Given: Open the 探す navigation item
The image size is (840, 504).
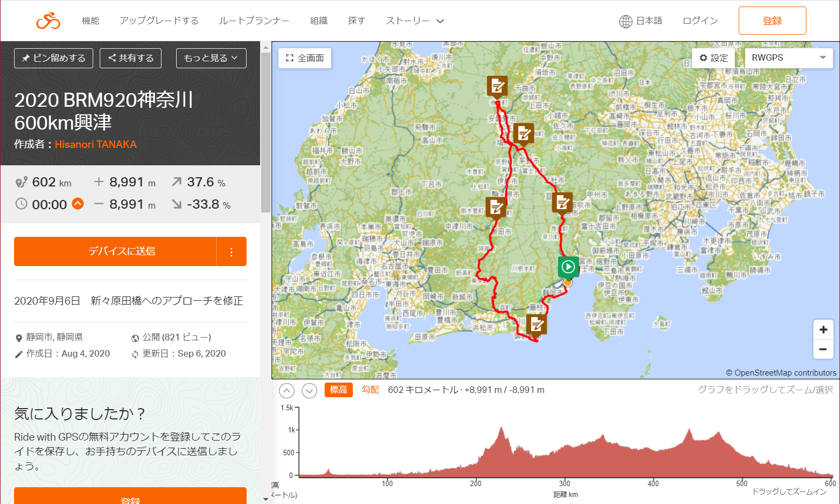Looking at the screenshot, I should [356, 21].
